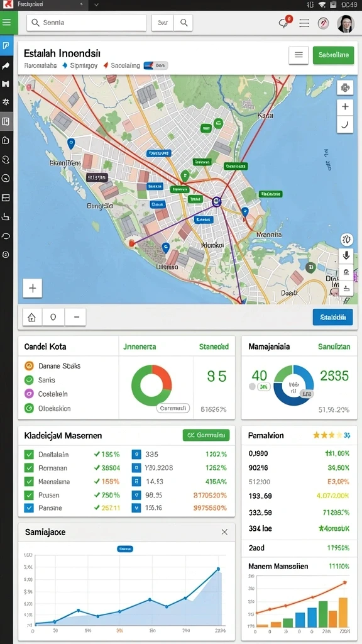
Task: Click the large plus button on the map
Action: point(33,288)
